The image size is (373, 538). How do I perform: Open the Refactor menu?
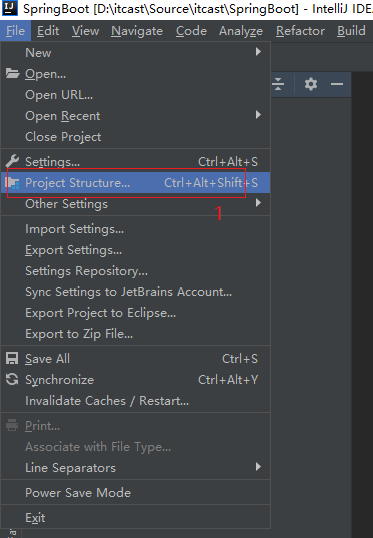[x=300, y=31]
